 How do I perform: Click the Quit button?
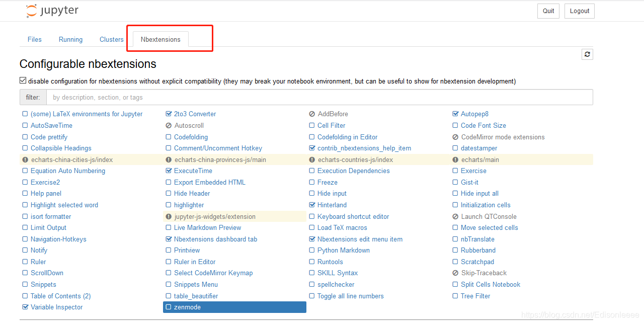(548, 11)
